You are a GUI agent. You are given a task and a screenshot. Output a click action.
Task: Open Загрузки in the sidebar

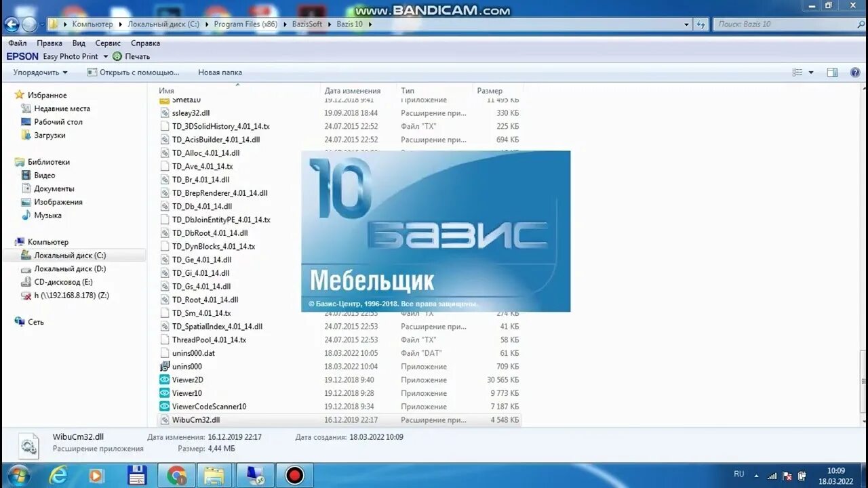(50, 136)
